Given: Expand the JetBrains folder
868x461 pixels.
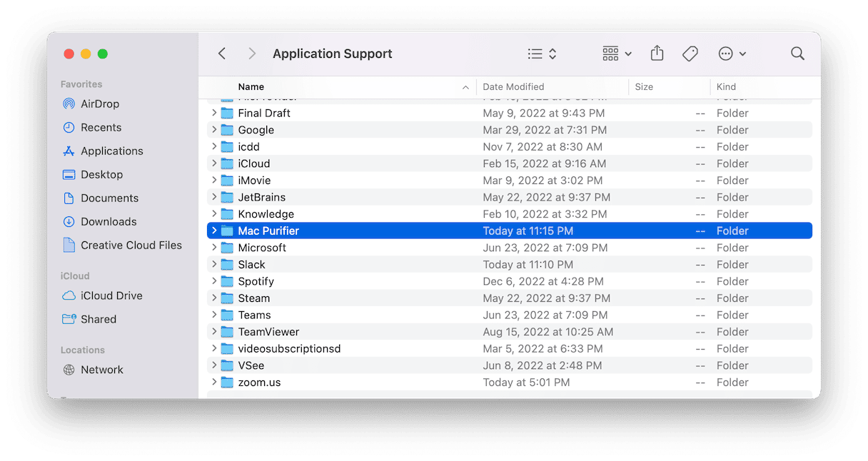Looking at the screenshot, I should coord(213,197).
